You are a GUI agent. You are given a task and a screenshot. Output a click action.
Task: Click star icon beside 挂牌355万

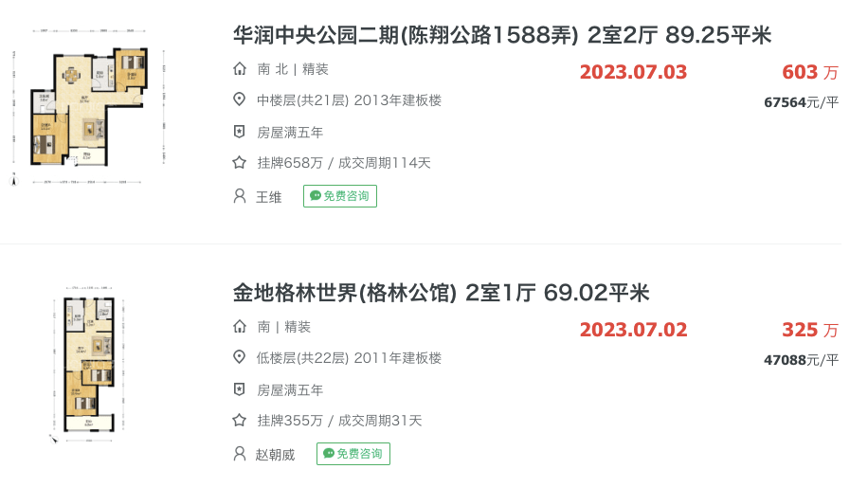tap(240, 421)
